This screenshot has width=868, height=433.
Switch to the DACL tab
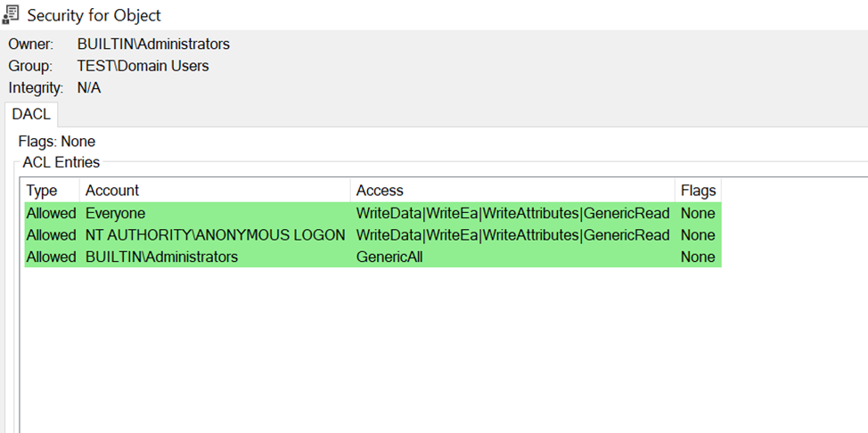(31, 113)
